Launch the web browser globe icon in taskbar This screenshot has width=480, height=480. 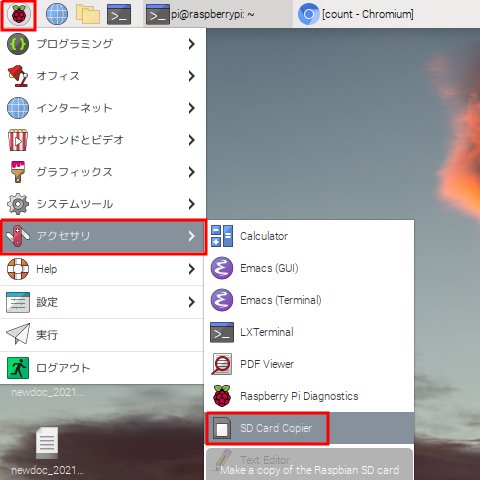[x=57, y=14]
